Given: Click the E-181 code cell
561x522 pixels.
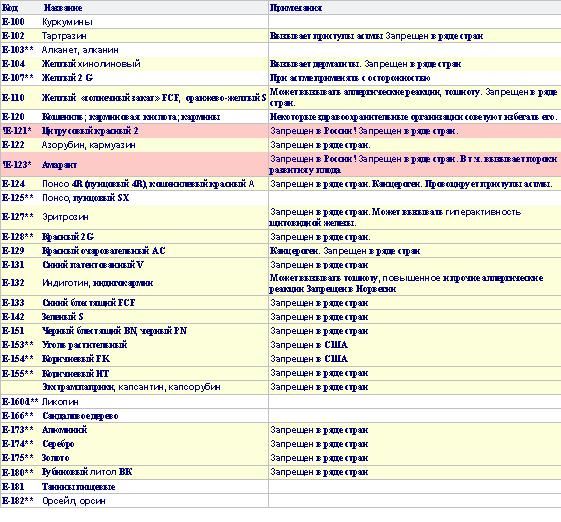Looking at the screenshot, I should pos(13,487).
